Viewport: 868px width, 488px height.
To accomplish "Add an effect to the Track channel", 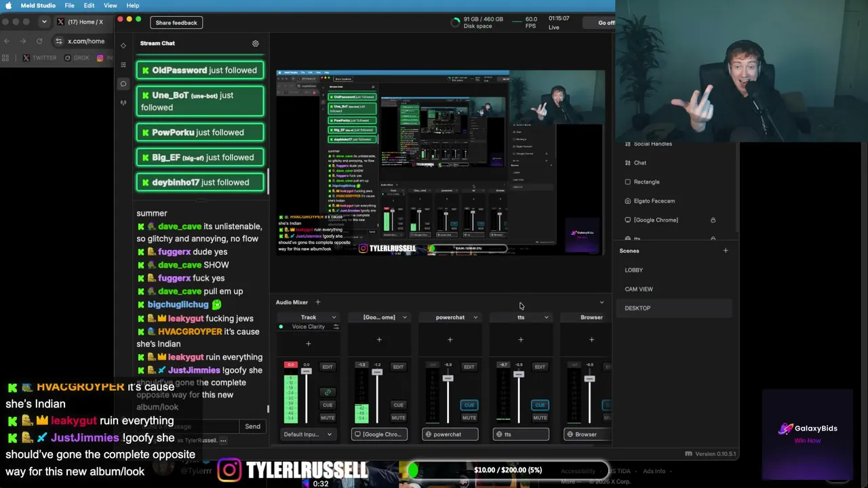I will [x=308, y=344].
